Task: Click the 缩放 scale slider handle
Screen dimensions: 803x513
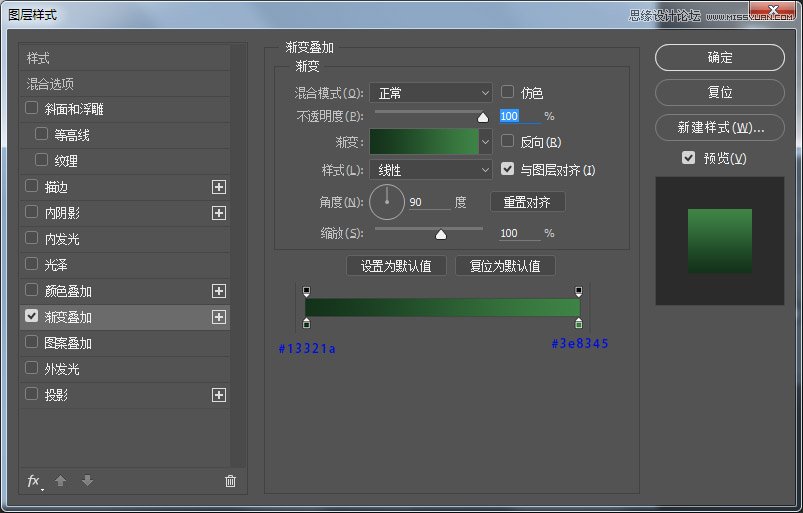Action: click(440, 234)
